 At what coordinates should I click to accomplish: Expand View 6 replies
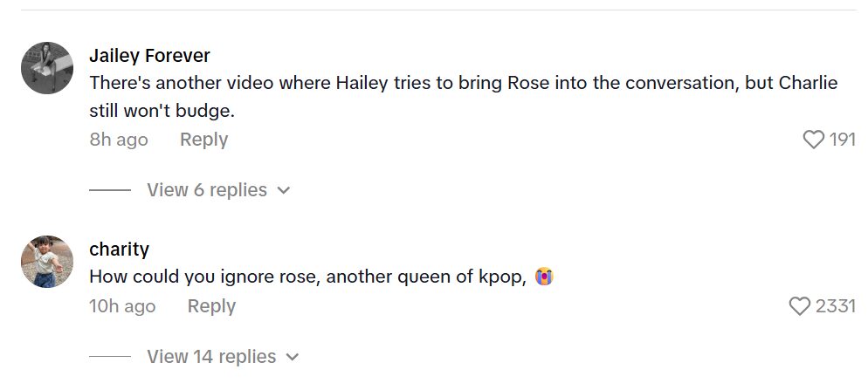[207, 190]
